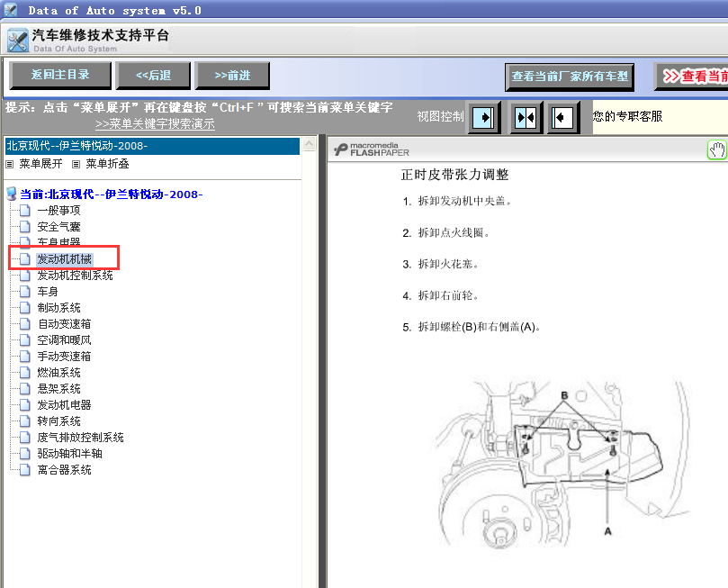Click step 5 拆卸螺栓(B)和右侧盖(A)
728x588 pixels.
472,327
